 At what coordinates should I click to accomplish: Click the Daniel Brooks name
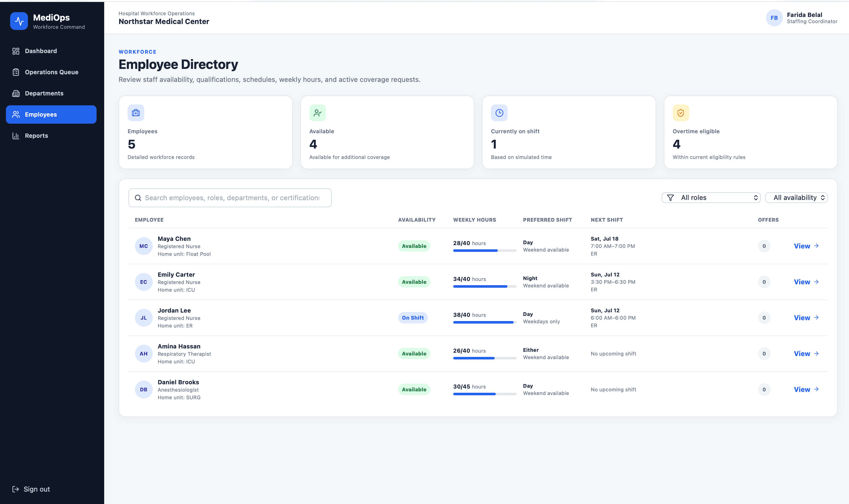point(178,382)
